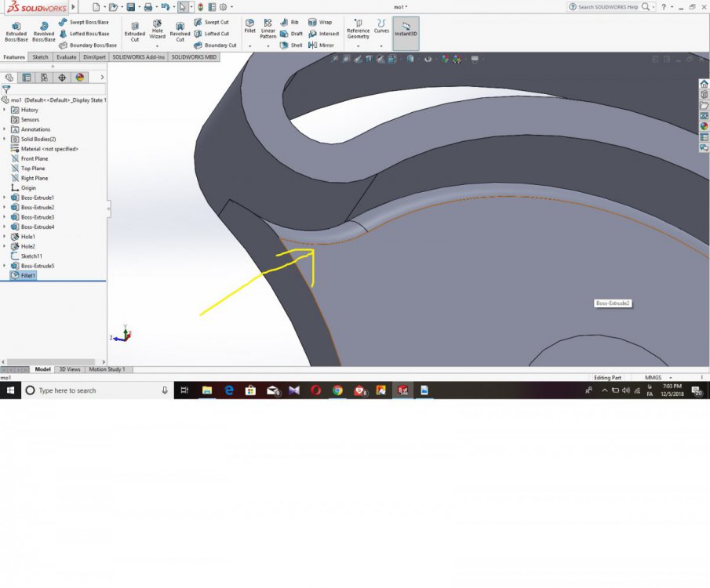
Task: Open the Fillet dropdown arrow
Action: pyautogui.click(x=249, y=46)
